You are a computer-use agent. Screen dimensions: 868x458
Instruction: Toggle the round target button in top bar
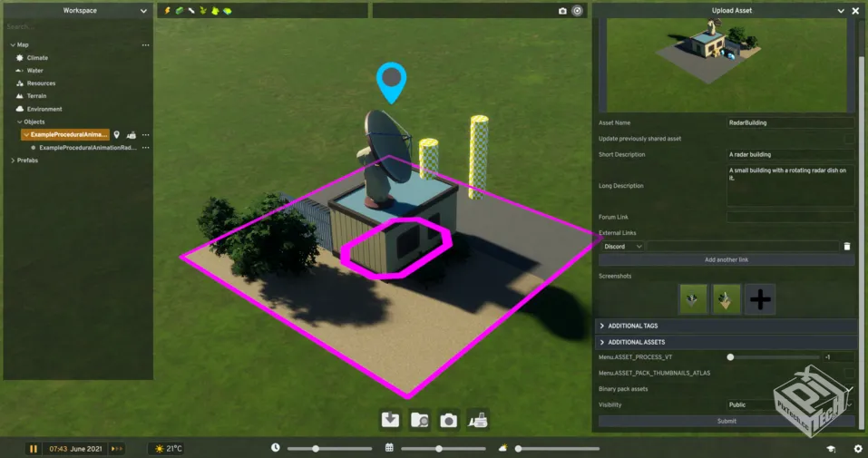pyautogui.click(x=578, y=11)
